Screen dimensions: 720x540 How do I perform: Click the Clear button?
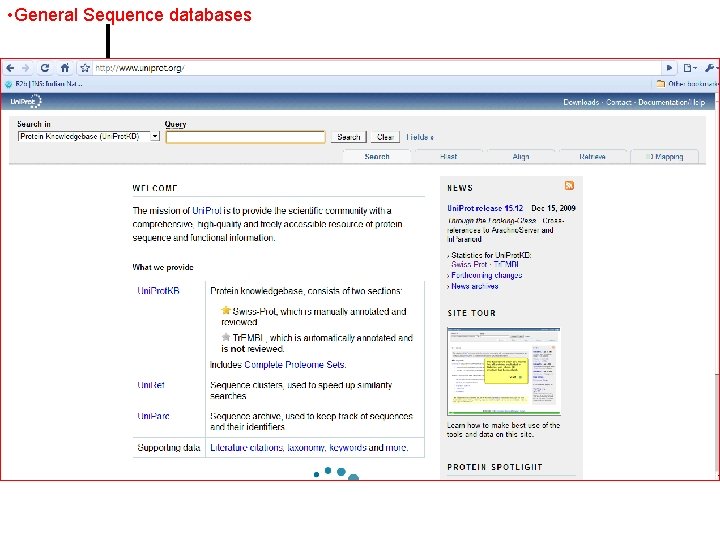(x=385, y=137)
